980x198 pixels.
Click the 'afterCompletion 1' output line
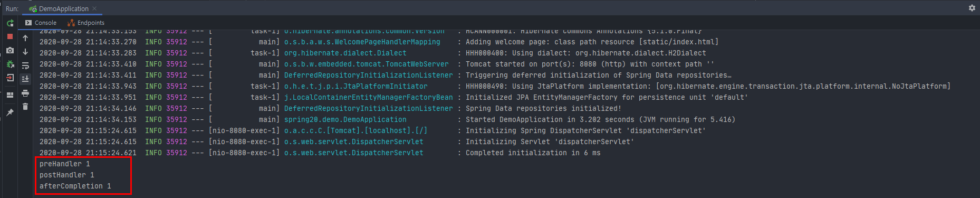pyautogui.click(x=75, y=186)
